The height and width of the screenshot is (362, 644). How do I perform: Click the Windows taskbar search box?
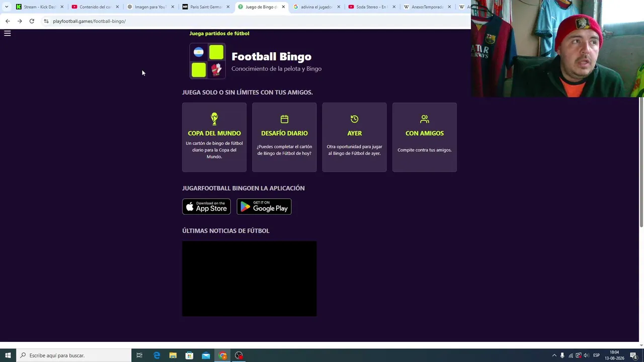[x=73, y=355]
